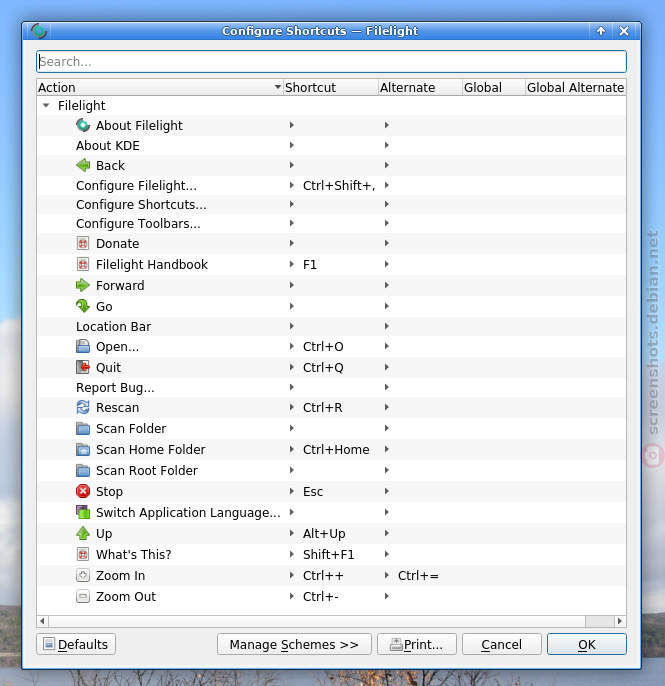Click the scrollbar right arrow
Image resolution: width=665 pixels, height=686 pixels.
[x=620, y=621]
